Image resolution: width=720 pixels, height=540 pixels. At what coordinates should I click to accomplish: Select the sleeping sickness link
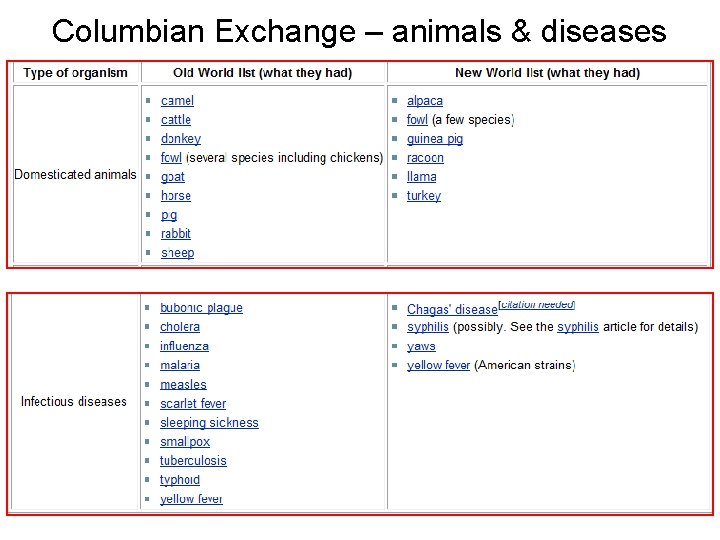coord(209,423)
